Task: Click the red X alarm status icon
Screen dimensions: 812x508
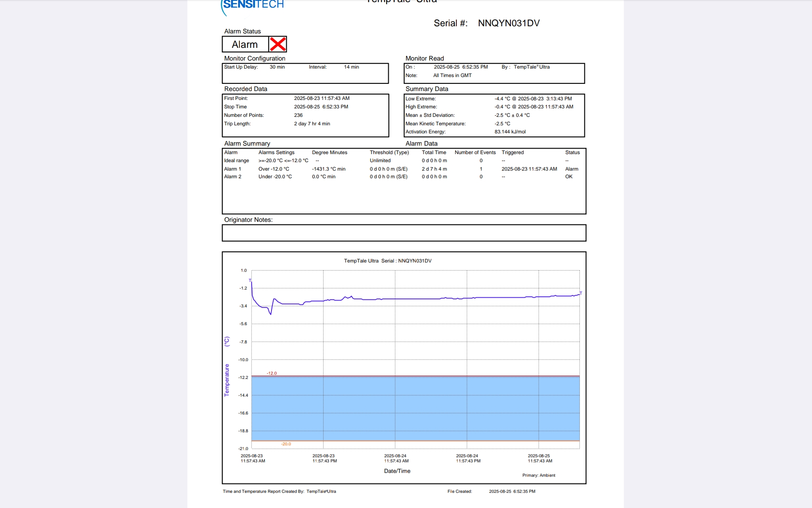Action: [278, 44]
